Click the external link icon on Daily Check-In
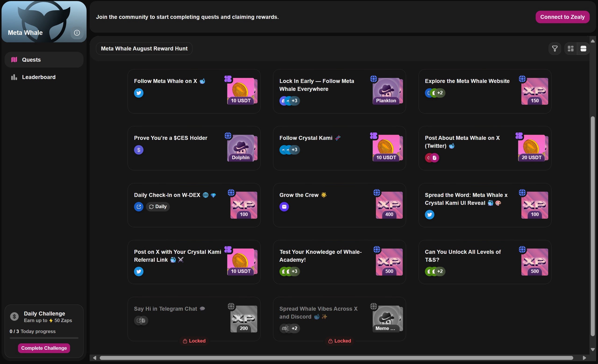Image resolution: width=598 pixels, height=364 pixels. [x=139, y=207]
